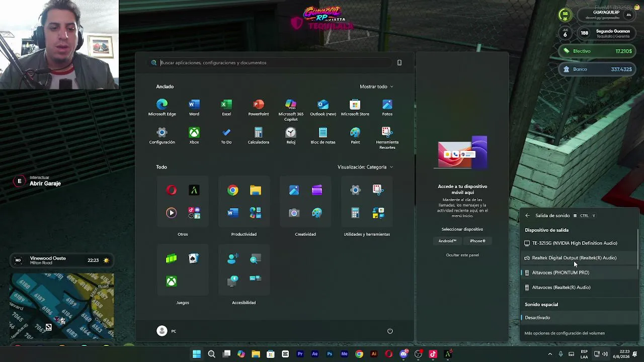The height and width of the screenshot is (362, 644).
Task: Open File Explorer in Productividad folder
Action: 256,190
